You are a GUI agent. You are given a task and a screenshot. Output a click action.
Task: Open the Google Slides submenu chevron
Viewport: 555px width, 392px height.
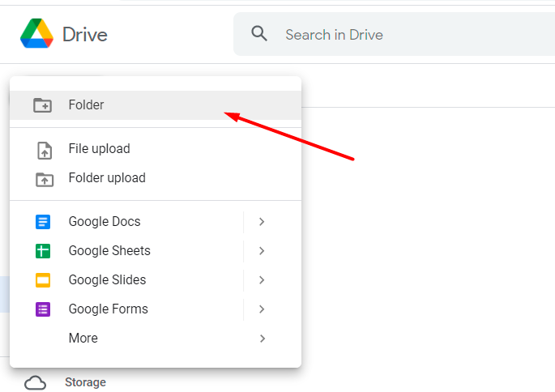[262, 280]
